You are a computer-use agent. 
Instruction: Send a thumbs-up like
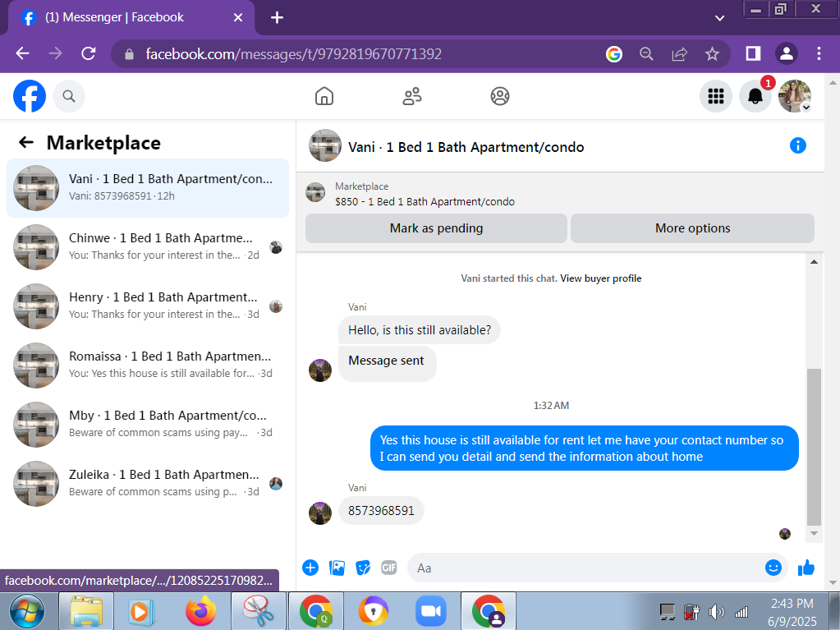pyautogui.click(x=806, y=568)
